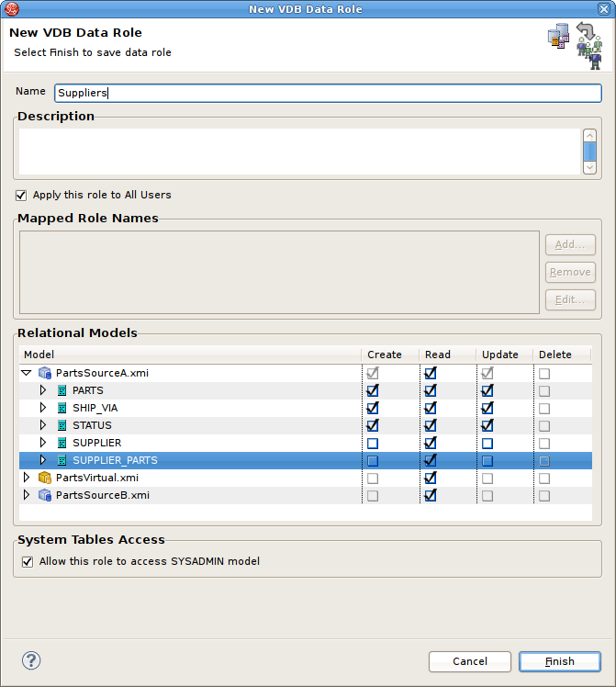This screenshot has width=616, height=687.
Task: Click the PARTS table icon
Action: [x=62, y=390]
